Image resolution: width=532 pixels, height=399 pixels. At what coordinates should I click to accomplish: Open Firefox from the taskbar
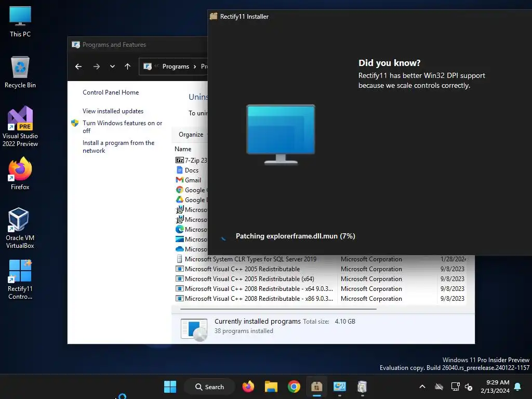[x=248, y=387]
